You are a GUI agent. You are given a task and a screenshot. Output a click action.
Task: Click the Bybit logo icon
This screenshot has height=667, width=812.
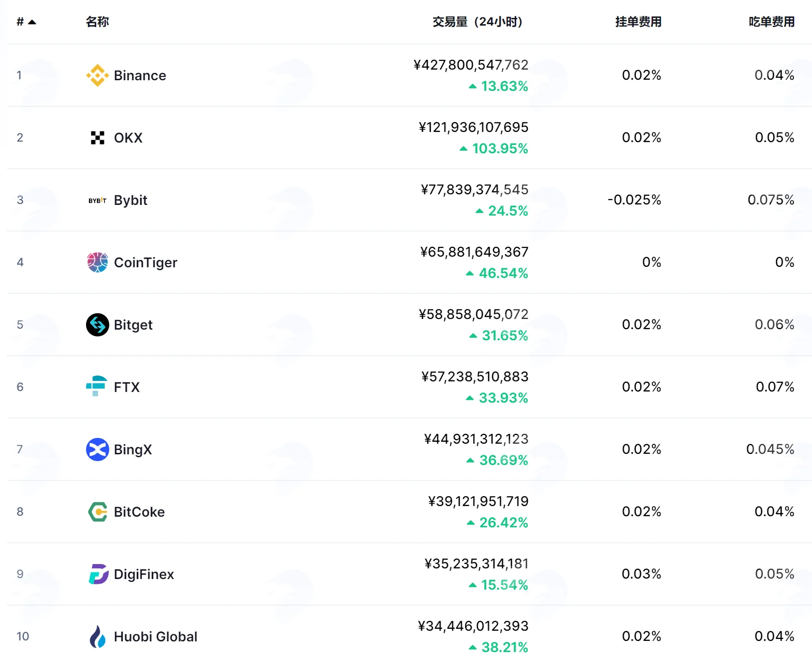97,200
